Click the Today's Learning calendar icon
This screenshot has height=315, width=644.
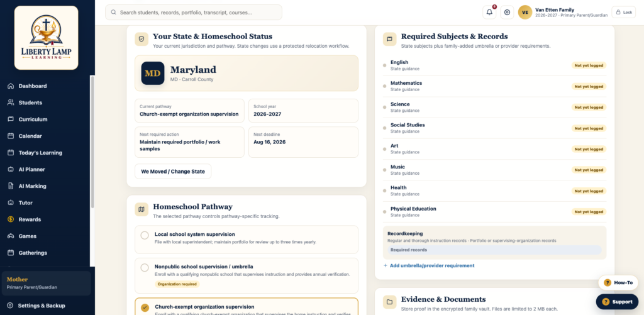point(11,153)
